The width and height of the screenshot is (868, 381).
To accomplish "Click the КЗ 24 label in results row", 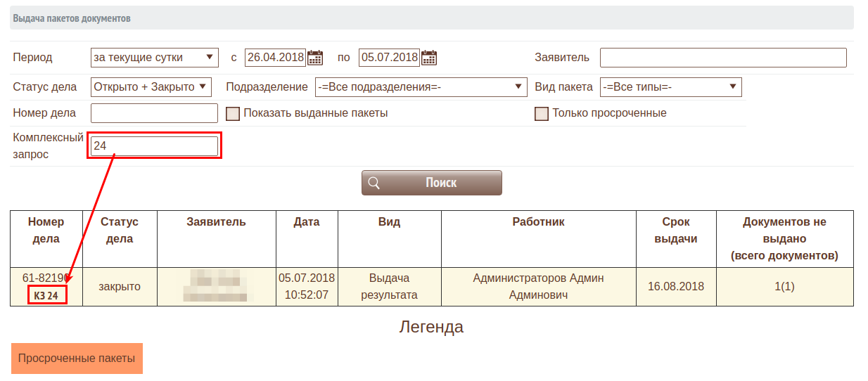I will coord(46,295).
